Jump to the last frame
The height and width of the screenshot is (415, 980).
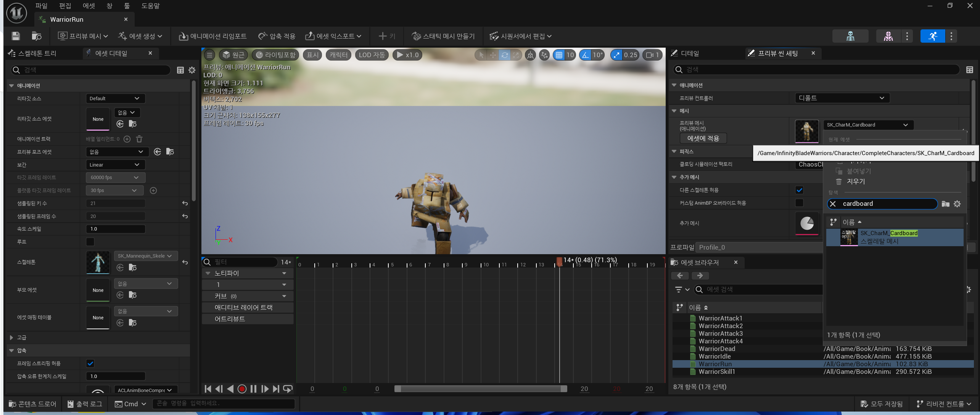tap(276, 389)
